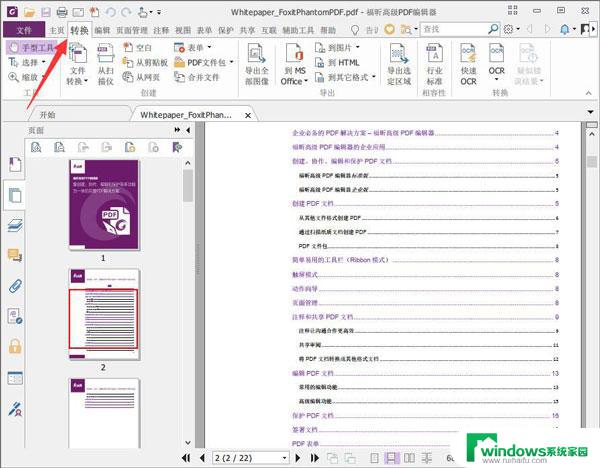Create a blank PDF with 空白
This screenshot has height=468, width=600.
pyautogui.click(x=137, y=47)
